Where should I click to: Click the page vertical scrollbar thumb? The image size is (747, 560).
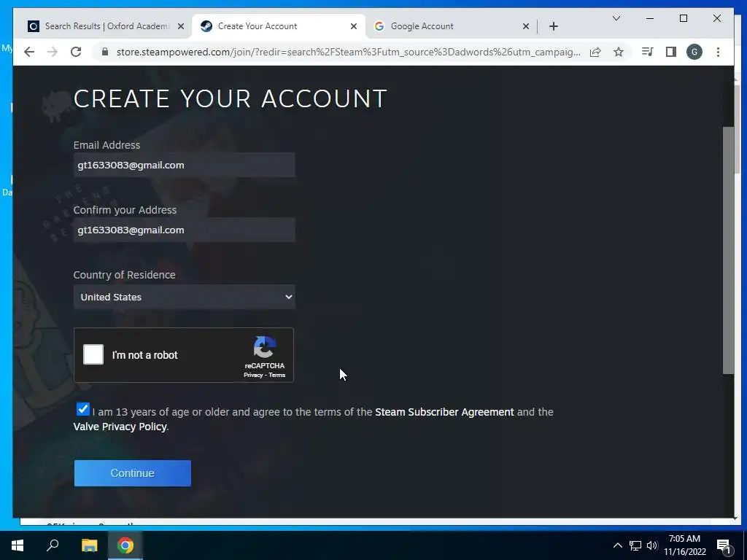pyautogui.click(x=728, y=250)
